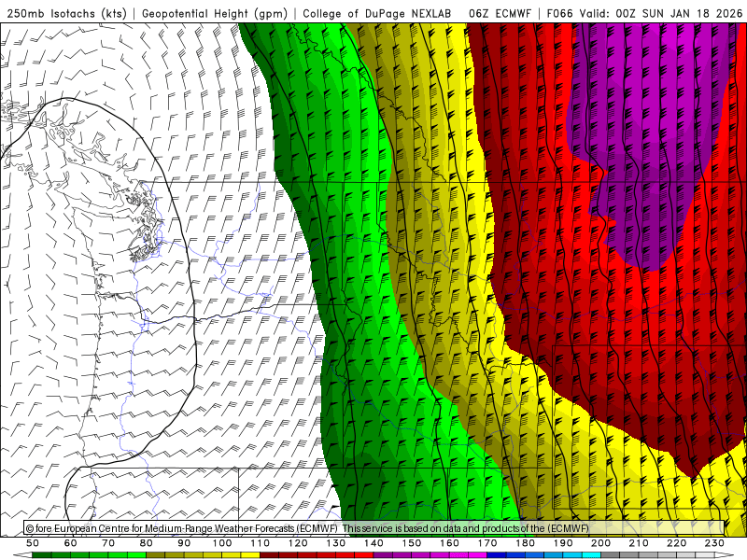Click the bright red swatch before purple
This screenshot has height=560, width=747.
(x=364, y=554)
